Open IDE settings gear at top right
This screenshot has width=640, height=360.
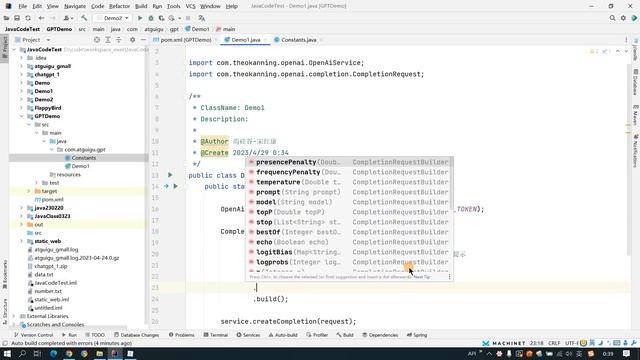pyautogui.click(x=623, y=18)
